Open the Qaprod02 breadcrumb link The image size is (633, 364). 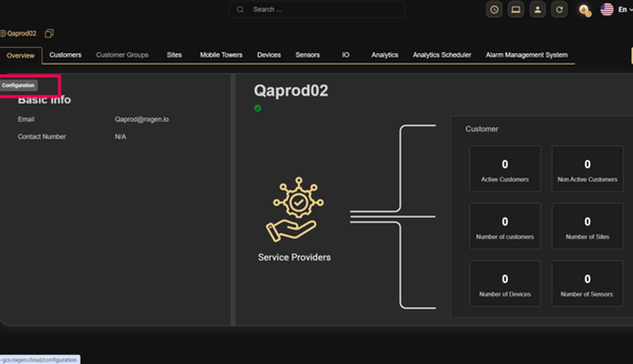pos(22,33)
